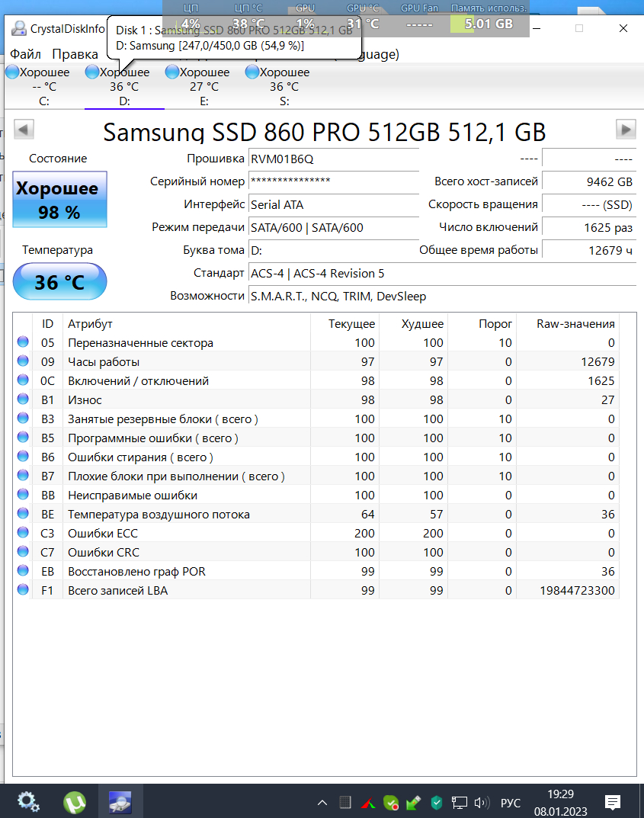Click the firmware field RVM01B6Q

click(x=333, y=159)
